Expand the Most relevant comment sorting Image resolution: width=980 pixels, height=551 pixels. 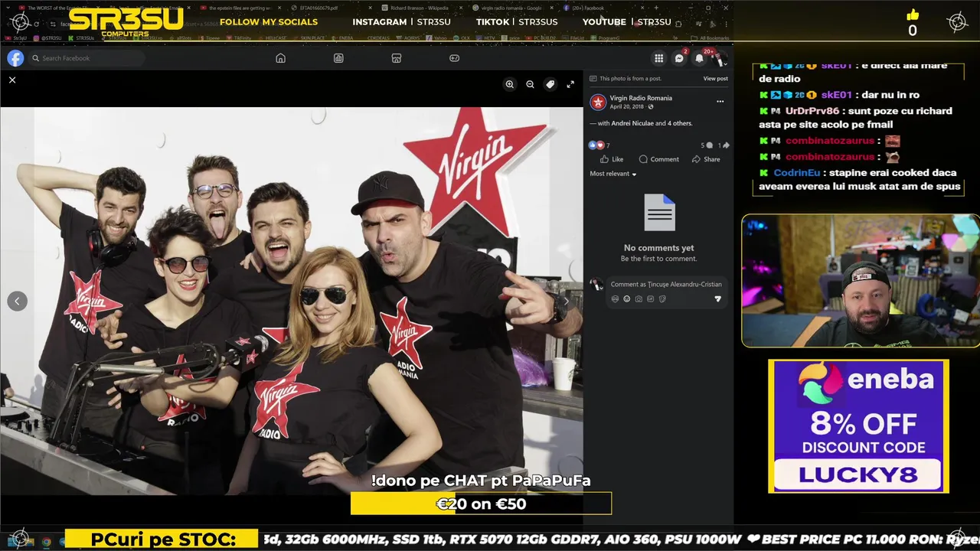pos(613,174)
